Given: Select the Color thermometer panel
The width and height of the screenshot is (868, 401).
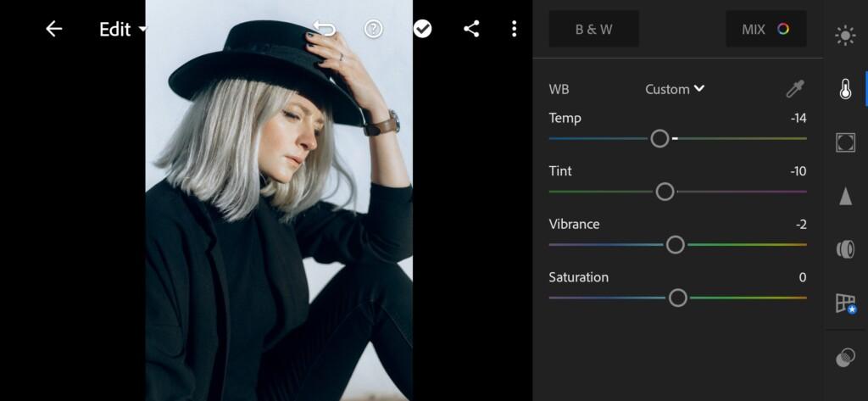Looking at the screenshot, I should point(845,89).
